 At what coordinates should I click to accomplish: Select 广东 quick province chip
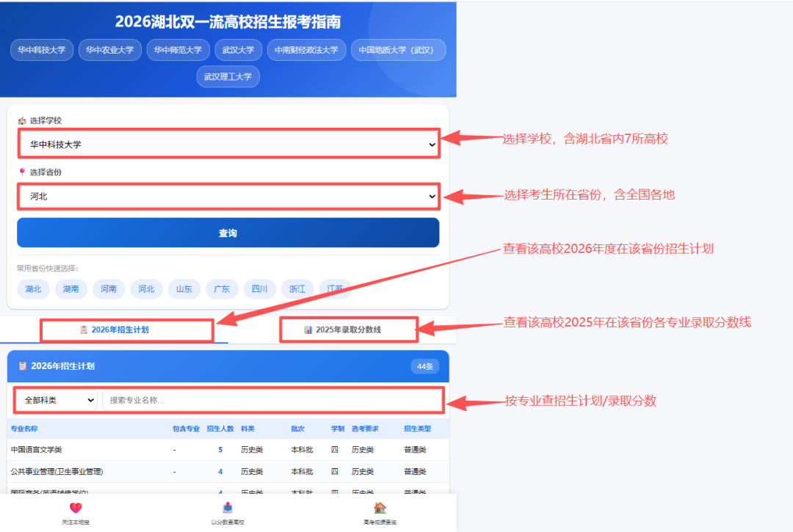[x=222, y=289]
